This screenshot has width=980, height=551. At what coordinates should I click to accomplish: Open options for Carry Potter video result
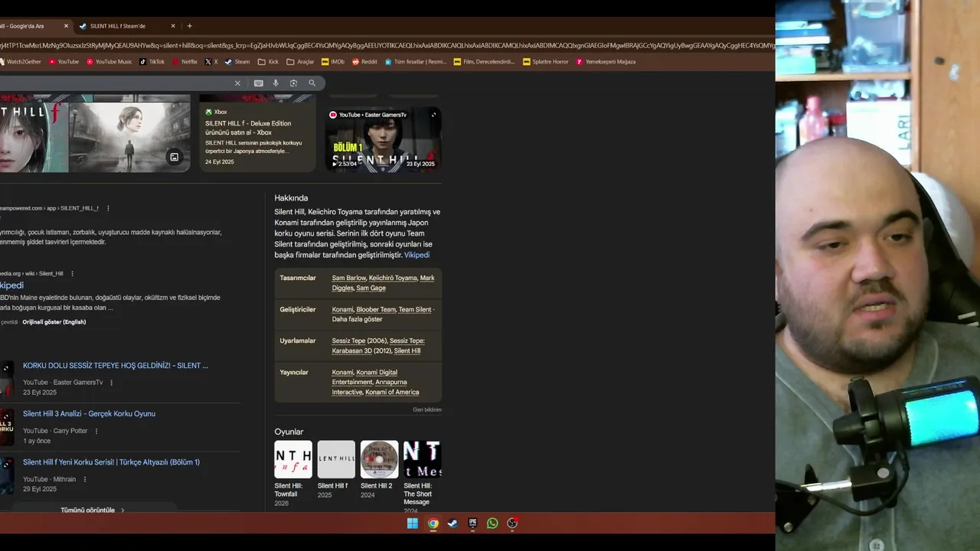click(96, 431)
